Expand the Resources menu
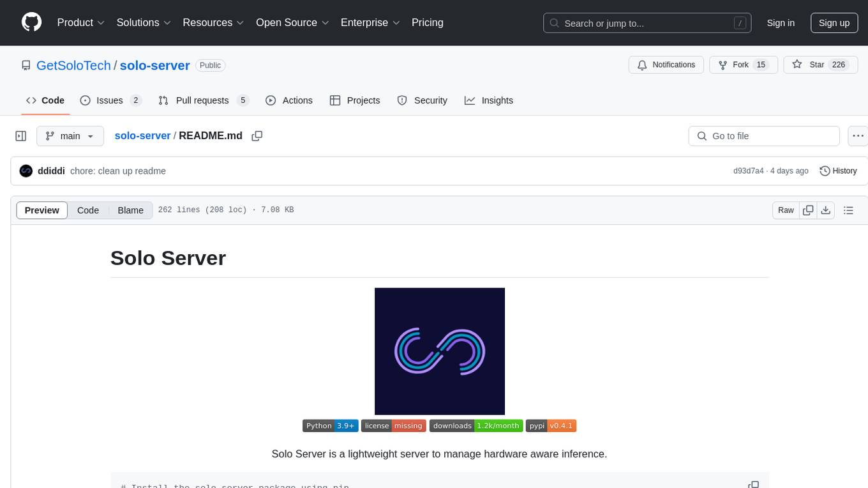The width and height of the screenshot is (868, 488). 213,22
